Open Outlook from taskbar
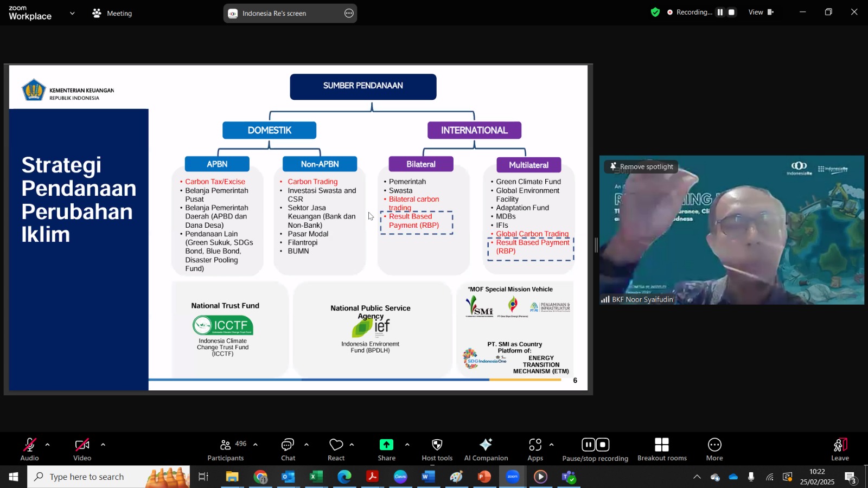 (288, 477)
